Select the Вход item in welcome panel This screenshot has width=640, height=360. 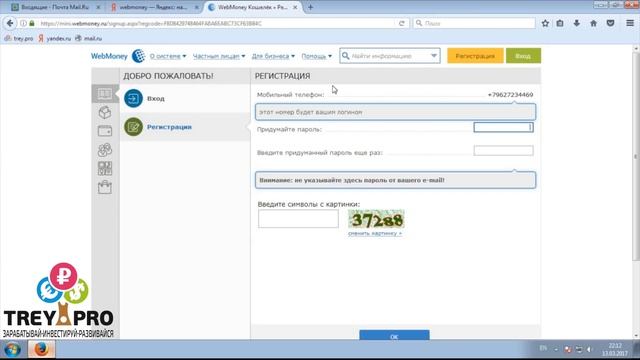(x=185, y=98)
